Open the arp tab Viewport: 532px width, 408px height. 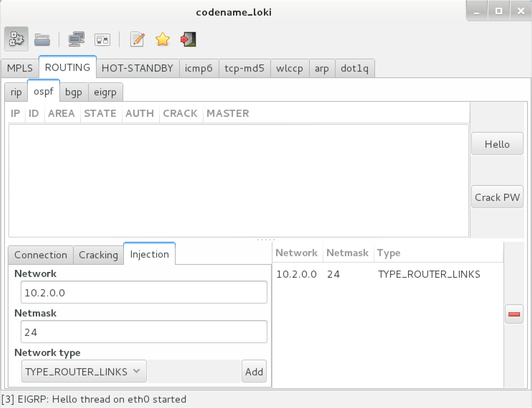pos(322,68)
